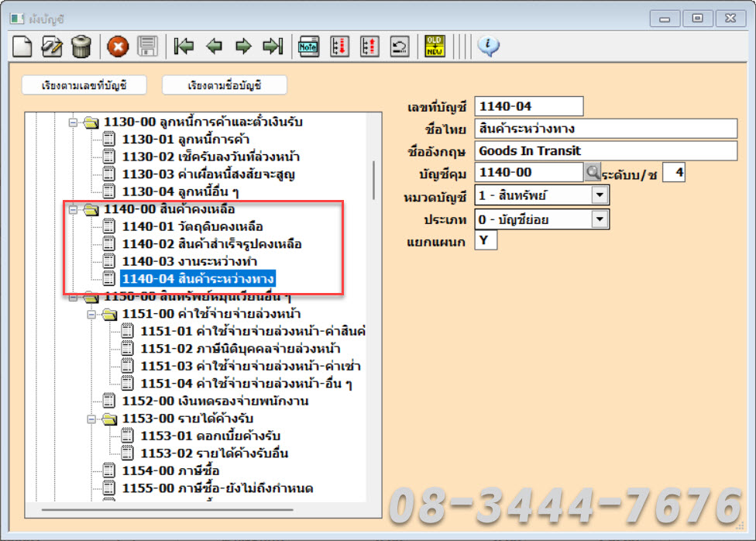This screenshot has width=756, height=541.
Task: Click document icon of 1140-01 วัตถุดิบคงเหลือ
Action: pos(109,227)
